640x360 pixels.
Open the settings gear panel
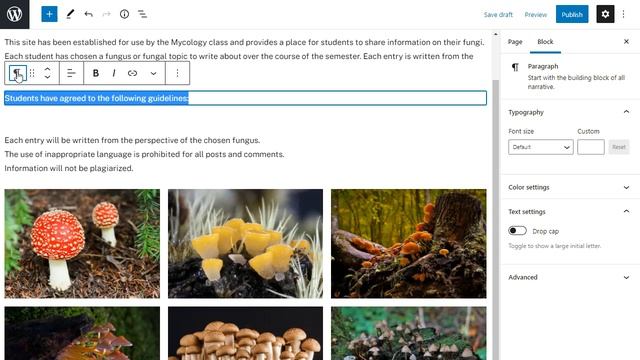(605, 14)
